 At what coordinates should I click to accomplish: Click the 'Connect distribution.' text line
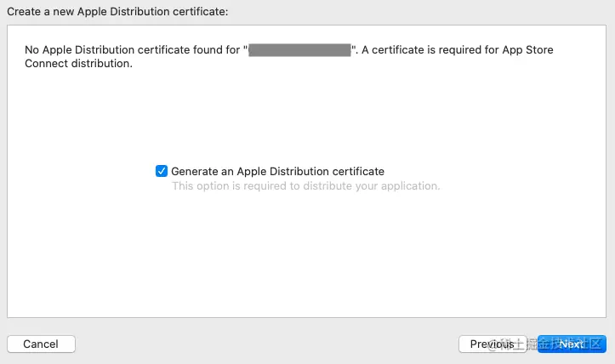click(x=78, y=64)
